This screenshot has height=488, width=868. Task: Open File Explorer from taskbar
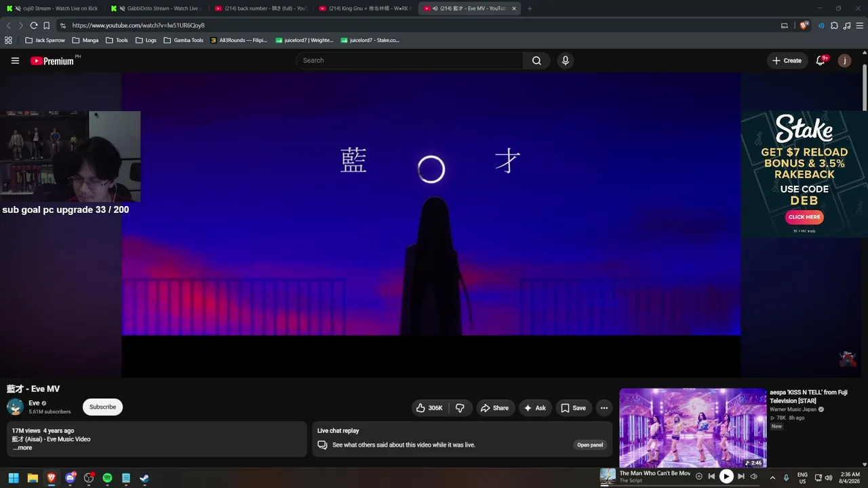click(33, 478)
